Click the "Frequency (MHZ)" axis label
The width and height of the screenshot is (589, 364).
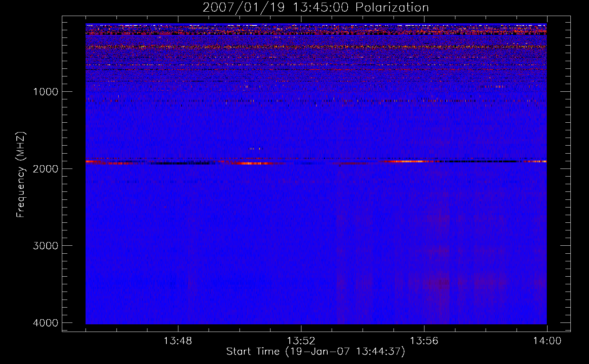[x=21, y=175]
